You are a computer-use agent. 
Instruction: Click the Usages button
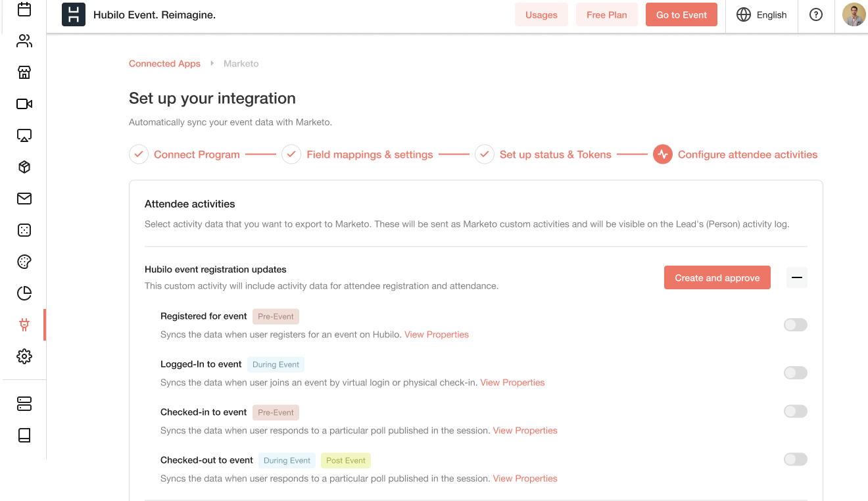click(x=541, y=14)
